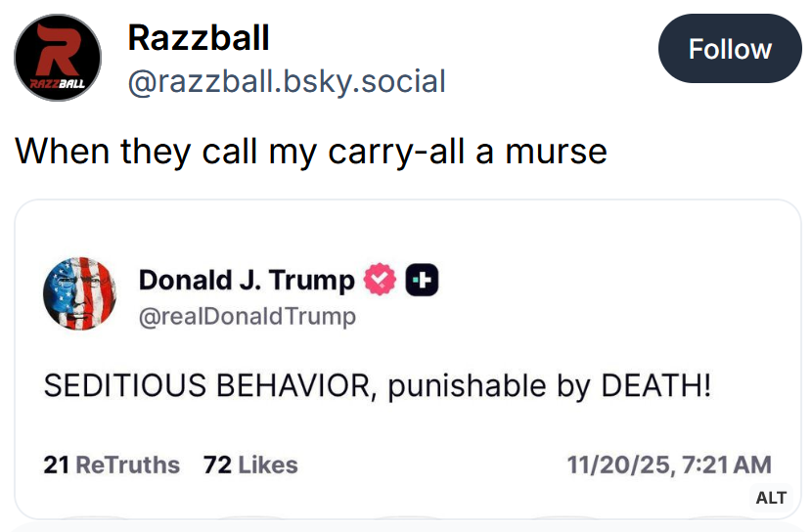
Task: View the 72 Likes count
Action: pos(250,465)
